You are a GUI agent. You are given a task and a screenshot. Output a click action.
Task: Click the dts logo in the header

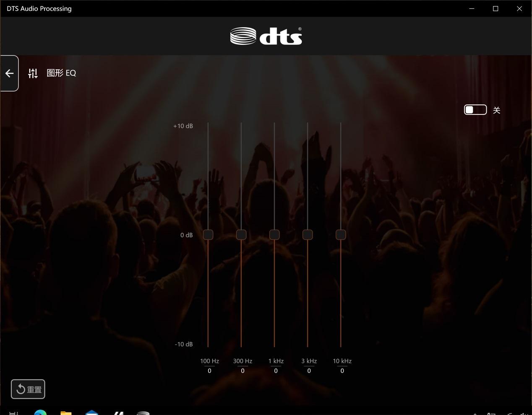[266, 36]
